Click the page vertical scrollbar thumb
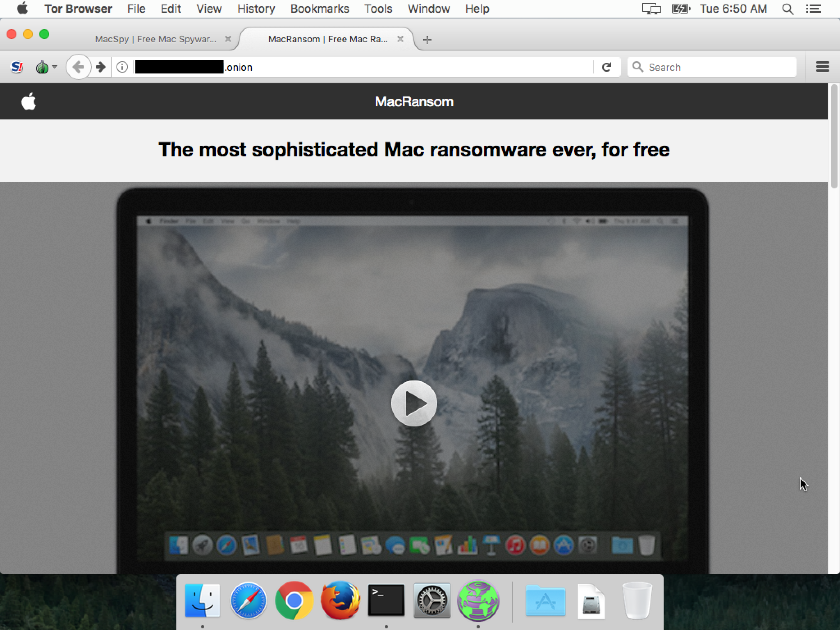840x630 pixels. tap(834, 137)
